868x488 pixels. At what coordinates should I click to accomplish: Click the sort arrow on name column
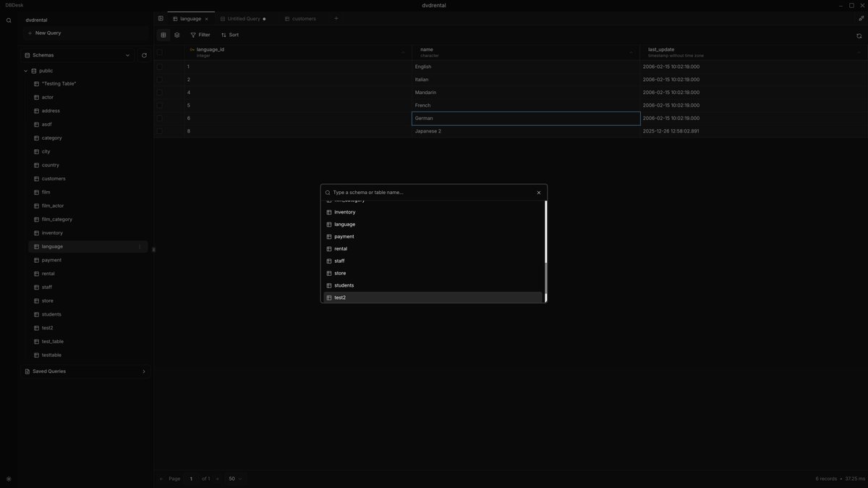click(x=631, y=52)
